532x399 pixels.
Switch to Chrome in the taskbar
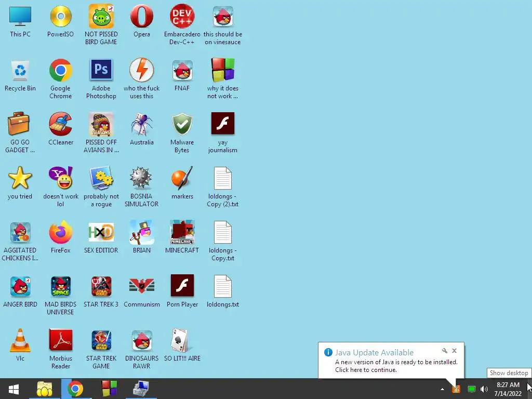(76, 389)
